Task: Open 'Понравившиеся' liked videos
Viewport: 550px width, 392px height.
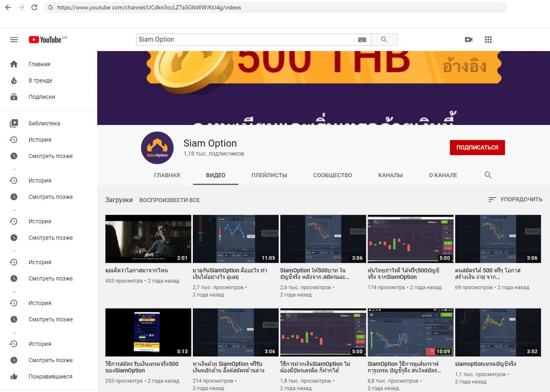Action: pyautogui.click(x=50, y=376)
